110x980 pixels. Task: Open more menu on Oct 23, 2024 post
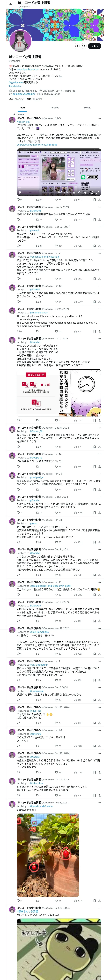tap(99, 309)
